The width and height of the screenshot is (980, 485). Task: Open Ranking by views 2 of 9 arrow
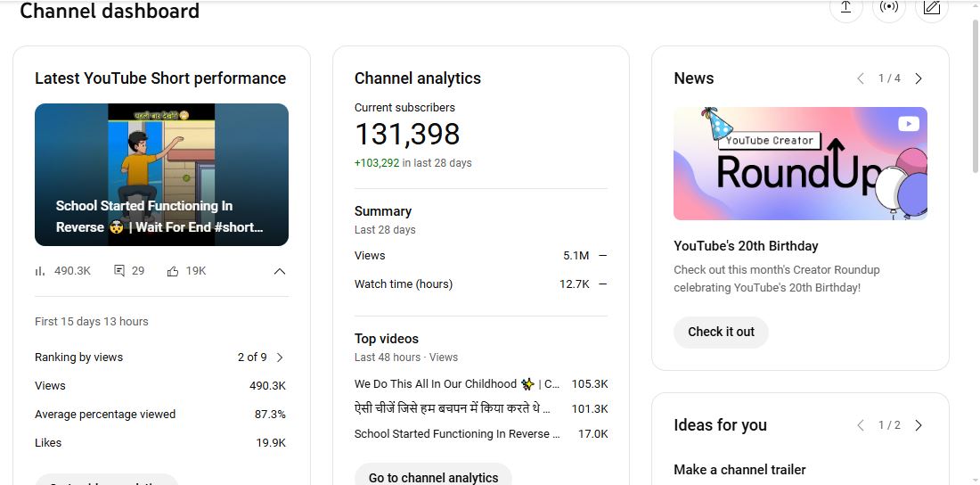(280, 358)
